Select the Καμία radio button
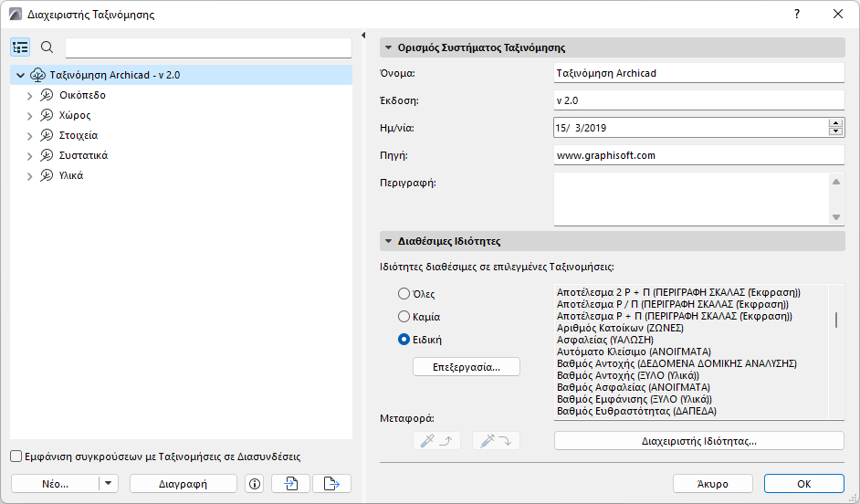Image resolution: width=860 pixels, height=504 pixels. [x=404, y=317]
